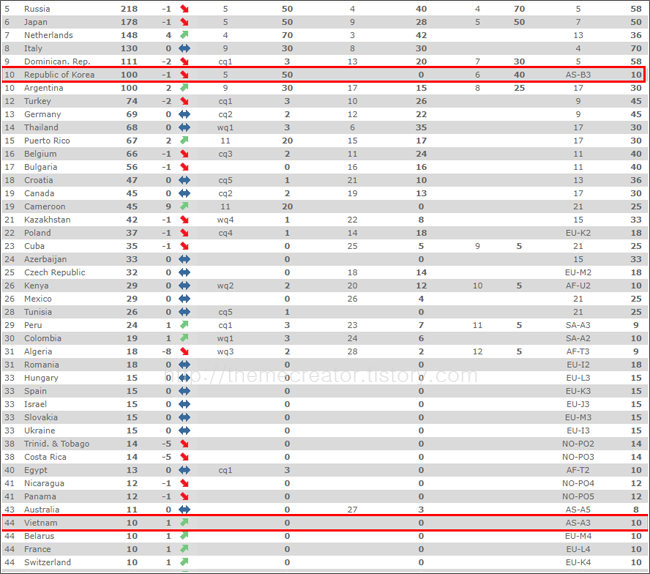This screenshot has height=574, width=650.
Task: Click the red down arrow in Belgium row
Action: (184, 154)
